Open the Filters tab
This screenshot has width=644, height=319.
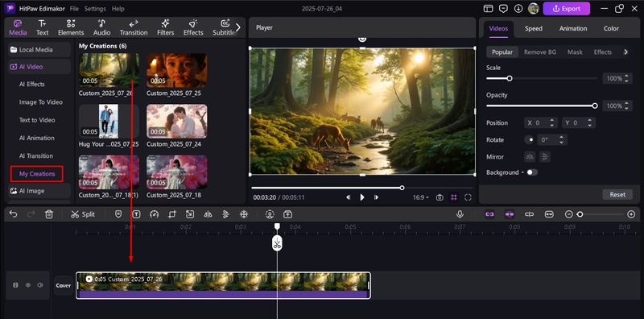click(166, 27)
